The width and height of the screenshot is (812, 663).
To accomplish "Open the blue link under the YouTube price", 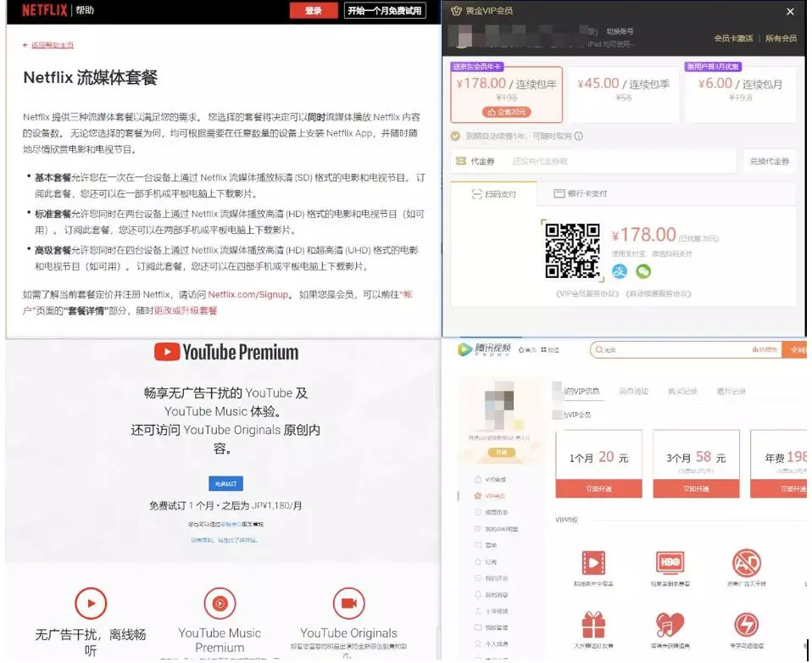I will pos(224,540).
